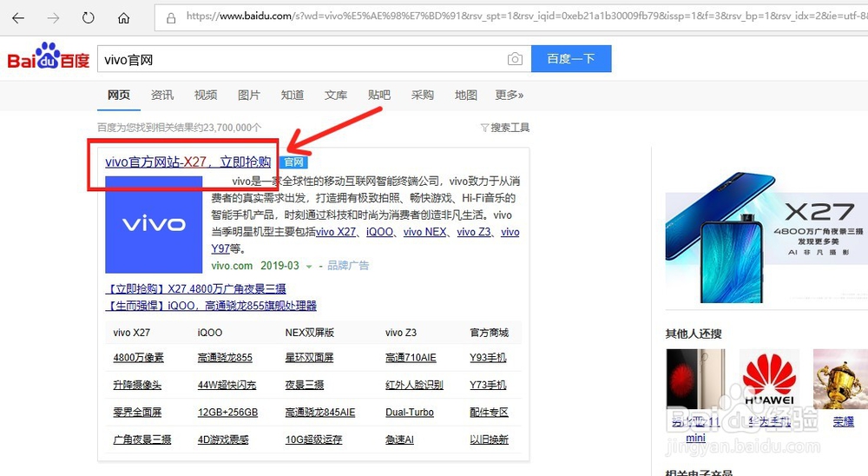Click the green vivo.com URL
This screenshot has width=868, height=476.
(x=232, y=266)
